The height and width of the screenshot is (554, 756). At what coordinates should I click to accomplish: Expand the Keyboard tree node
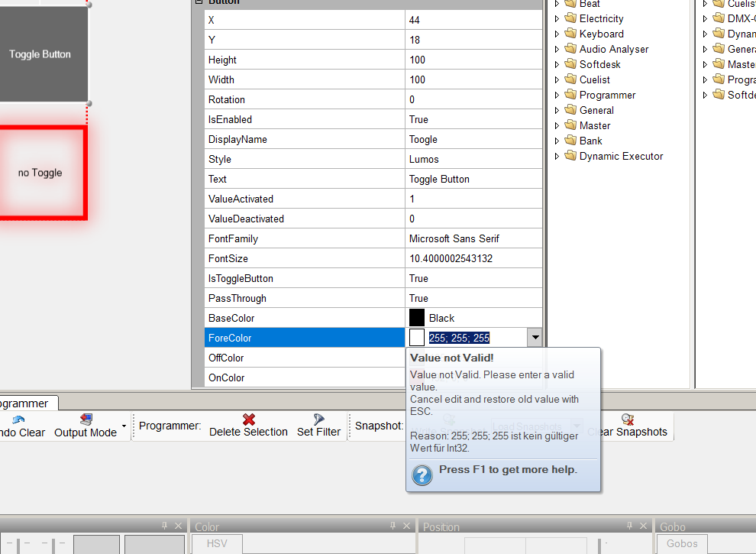[557, 34]
